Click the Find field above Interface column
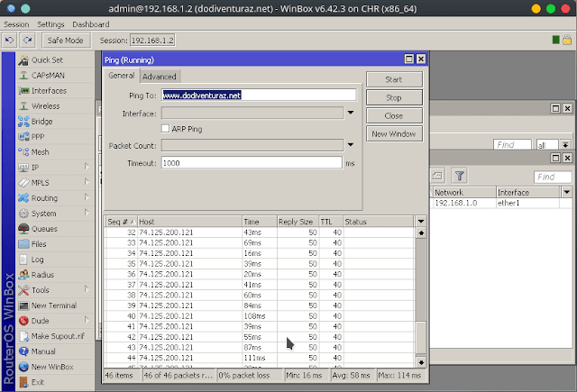This screenshot has height=392, width=577. click(x=553, y=177)
